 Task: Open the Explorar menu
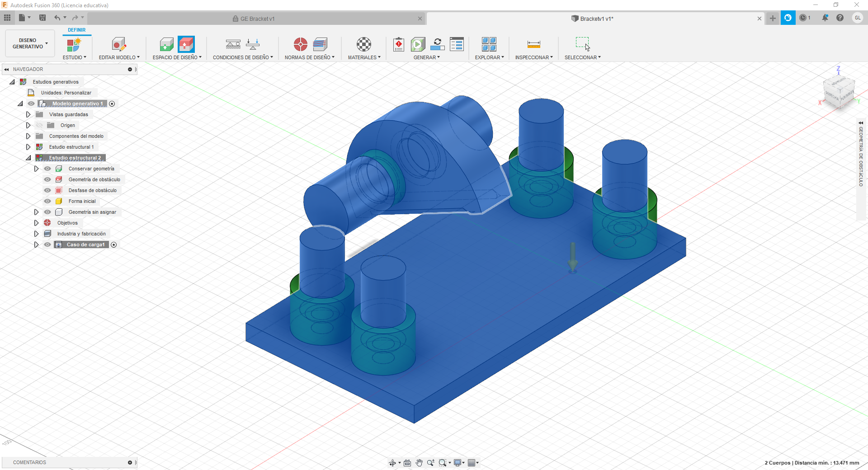pyautogui.click(x=489, y=57)
